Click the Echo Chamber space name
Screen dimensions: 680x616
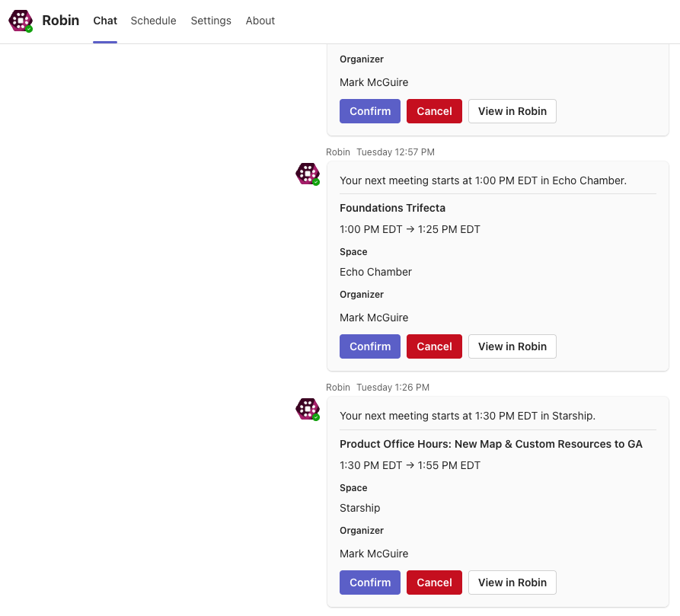click(x=375, y=272)
